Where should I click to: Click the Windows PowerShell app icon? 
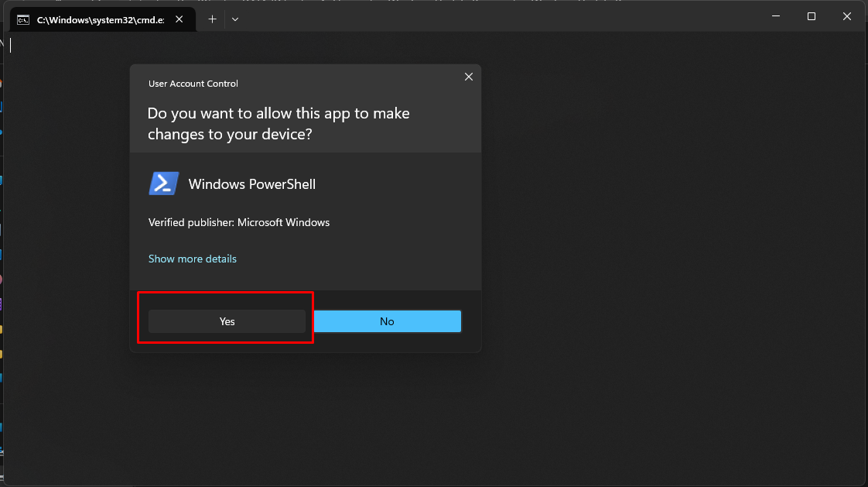pyautogui.click(x=164, y=183)
